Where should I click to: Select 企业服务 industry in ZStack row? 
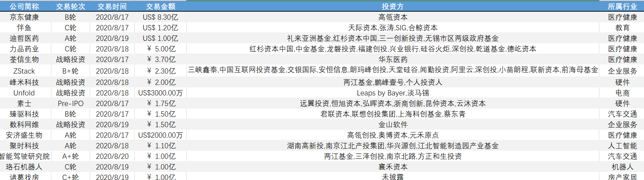coord(622,71)
